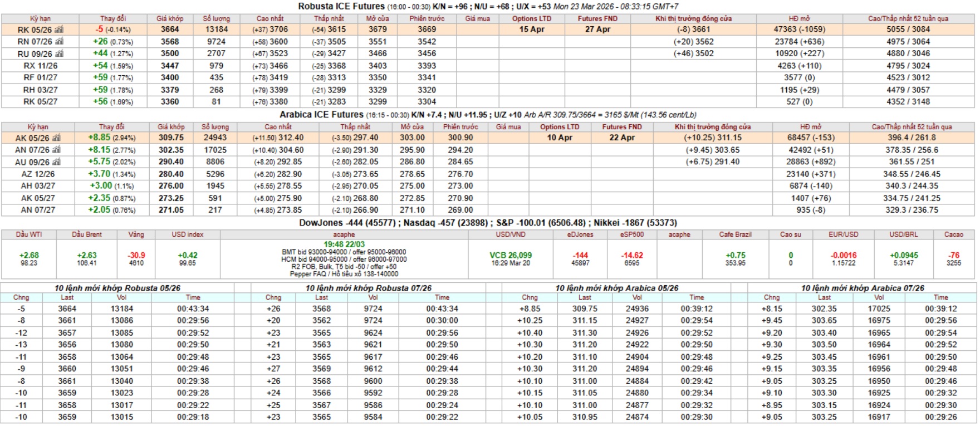Viewport: 980px width, 426px height.
Task: Open chart icon for Robusta RU 09/26
Action: coord(59,54)
